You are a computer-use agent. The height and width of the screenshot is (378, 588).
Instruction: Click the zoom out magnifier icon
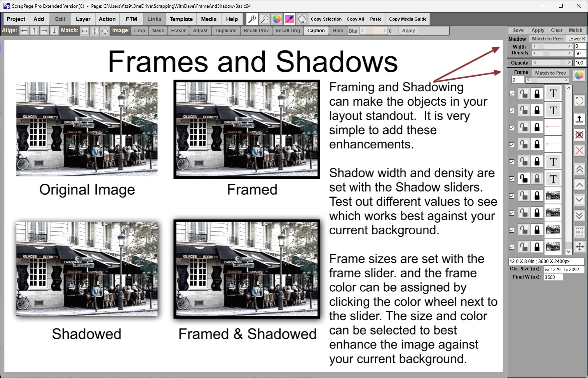(x=265, y=19)
